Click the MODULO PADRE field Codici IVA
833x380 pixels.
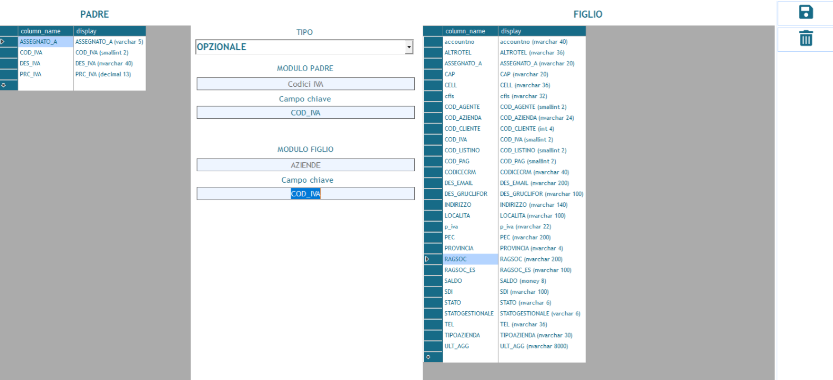pos(305,83)
